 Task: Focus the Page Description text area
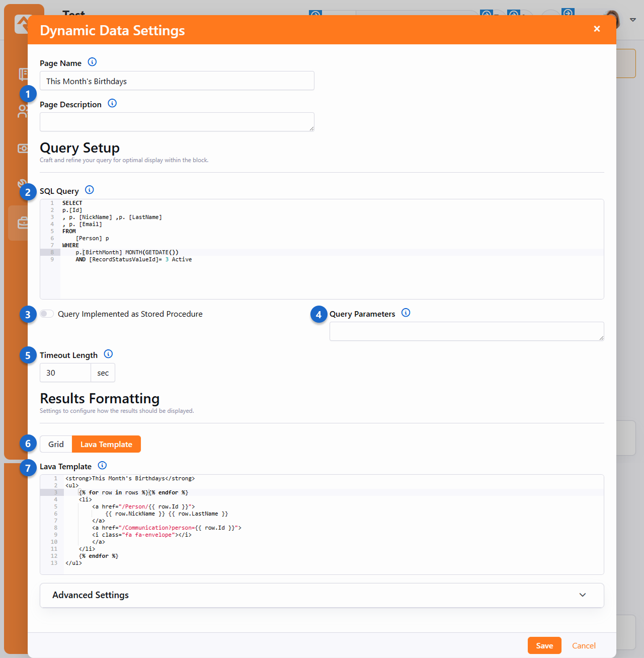point(177,122)
